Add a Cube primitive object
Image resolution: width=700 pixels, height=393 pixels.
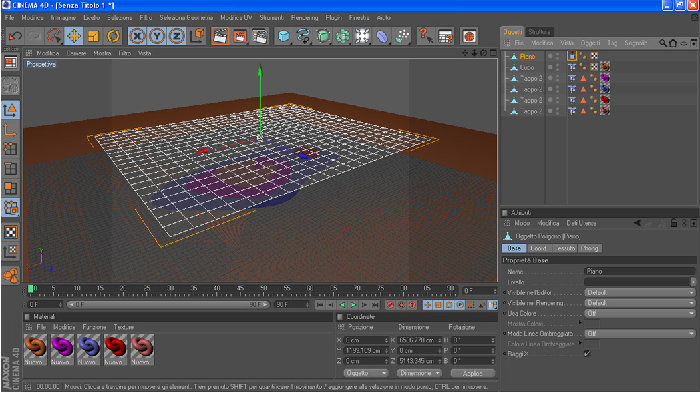[x=283, y=36]
